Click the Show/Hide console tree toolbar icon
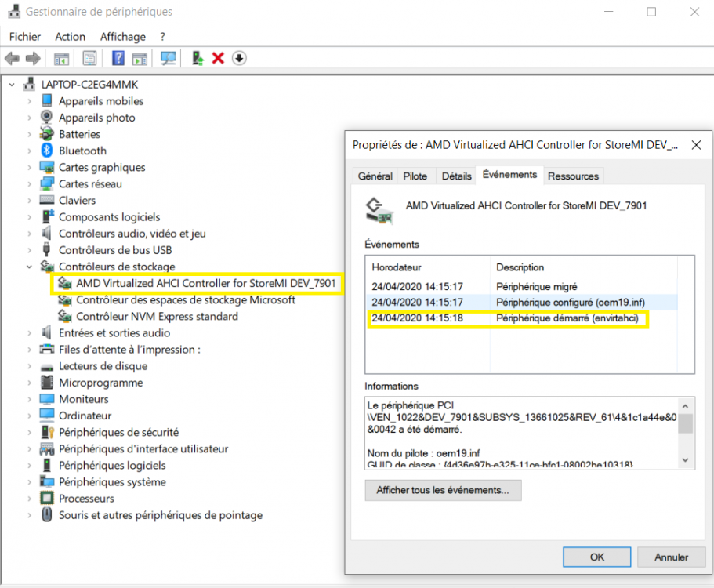Viewport: 714px width, 588px height. click(61, 58)
